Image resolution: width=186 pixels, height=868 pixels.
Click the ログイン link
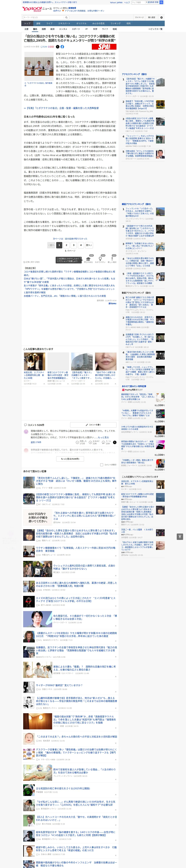[57, 11]
